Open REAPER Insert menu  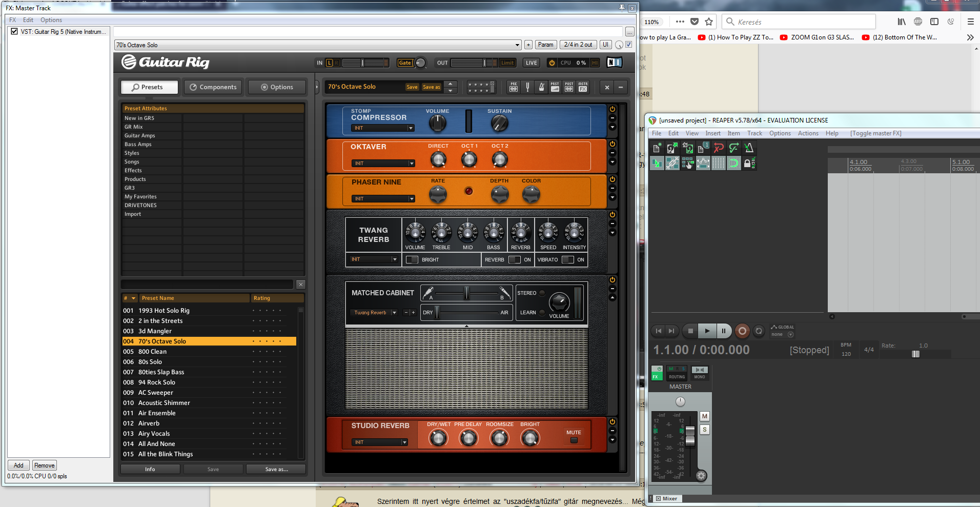(x=713, y=133)
